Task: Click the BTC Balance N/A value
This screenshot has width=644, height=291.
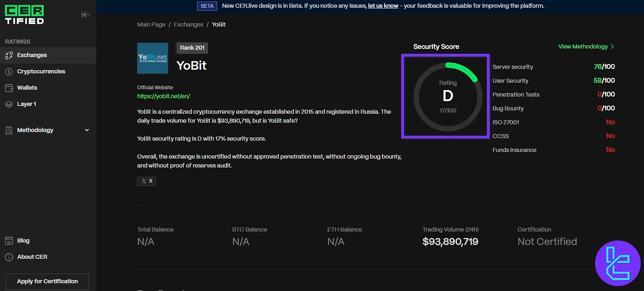Action: tap(241, 242)
